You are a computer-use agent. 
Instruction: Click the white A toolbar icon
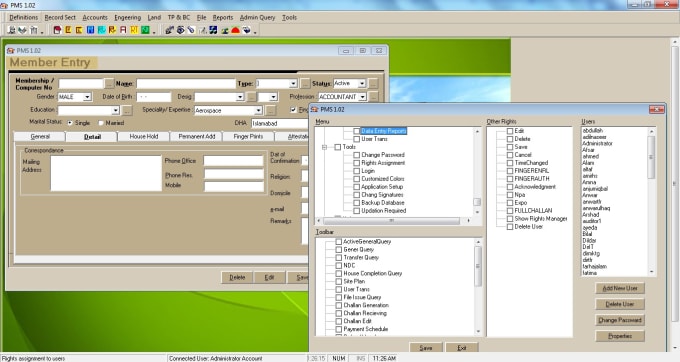pyautogui.click(x=123, y=30)
